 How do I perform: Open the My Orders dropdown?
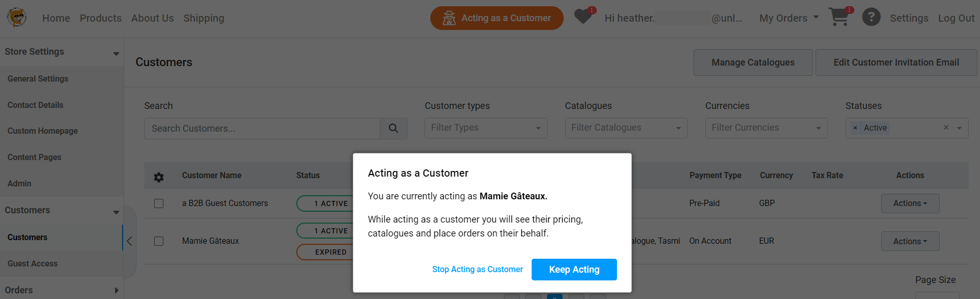pos(788,18)
